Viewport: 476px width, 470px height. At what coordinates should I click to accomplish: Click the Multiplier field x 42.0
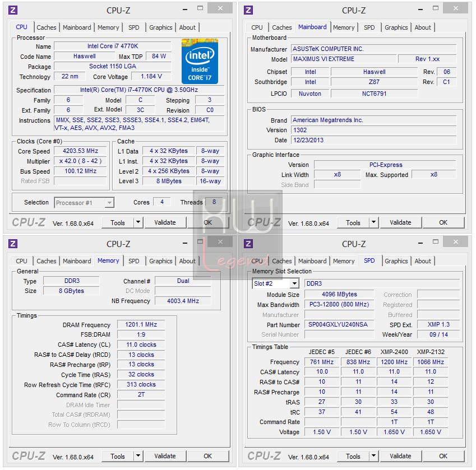click(80, 161)
